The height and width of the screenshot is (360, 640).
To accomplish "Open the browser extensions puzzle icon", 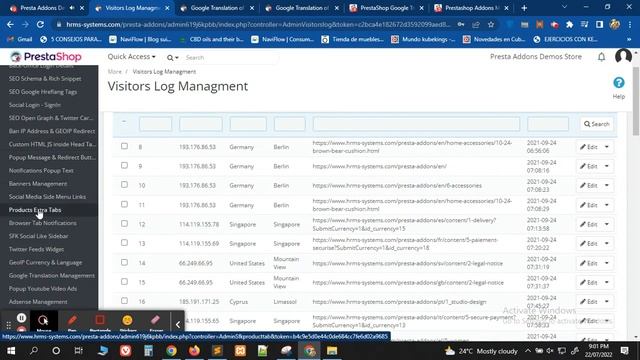I will pyautogui.click(x=569, y=24).
